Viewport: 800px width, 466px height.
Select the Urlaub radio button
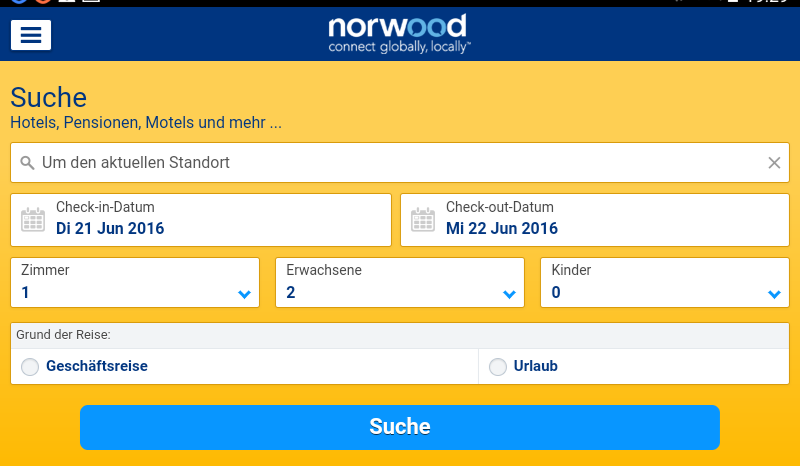tap(498, 367)
